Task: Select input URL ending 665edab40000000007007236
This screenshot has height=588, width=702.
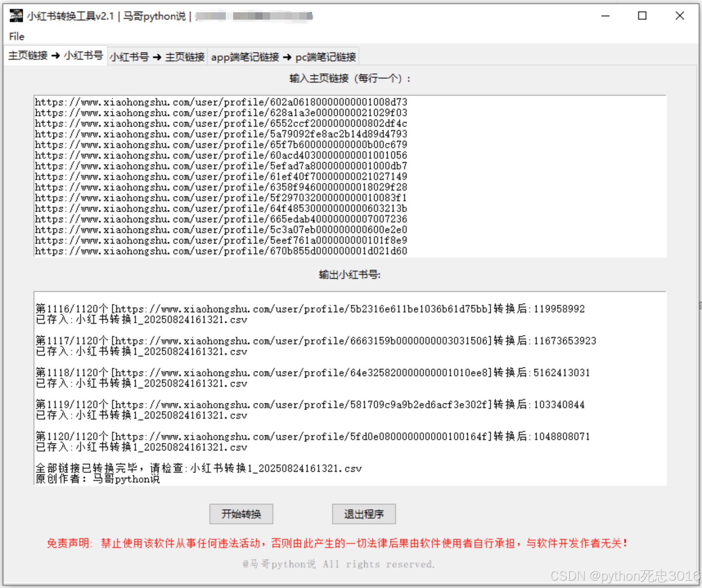Action: click(221, 219)
